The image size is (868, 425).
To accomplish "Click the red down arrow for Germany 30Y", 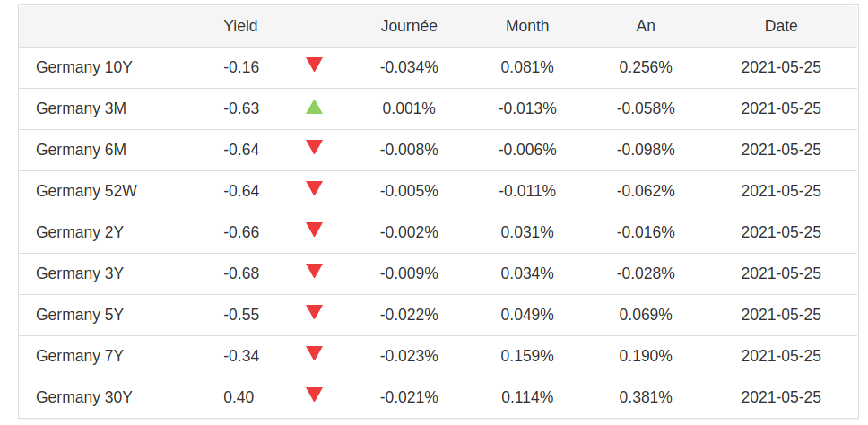I will [314, 395].
